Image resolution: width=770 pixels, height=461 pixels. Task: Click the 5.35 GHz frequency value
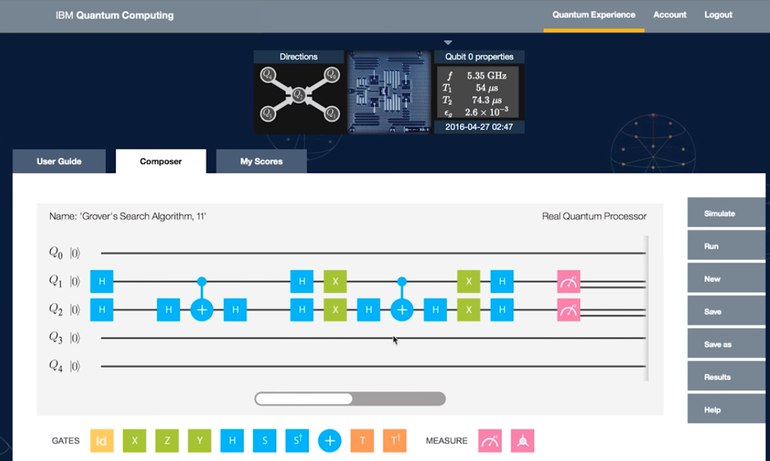coord(487,76)
